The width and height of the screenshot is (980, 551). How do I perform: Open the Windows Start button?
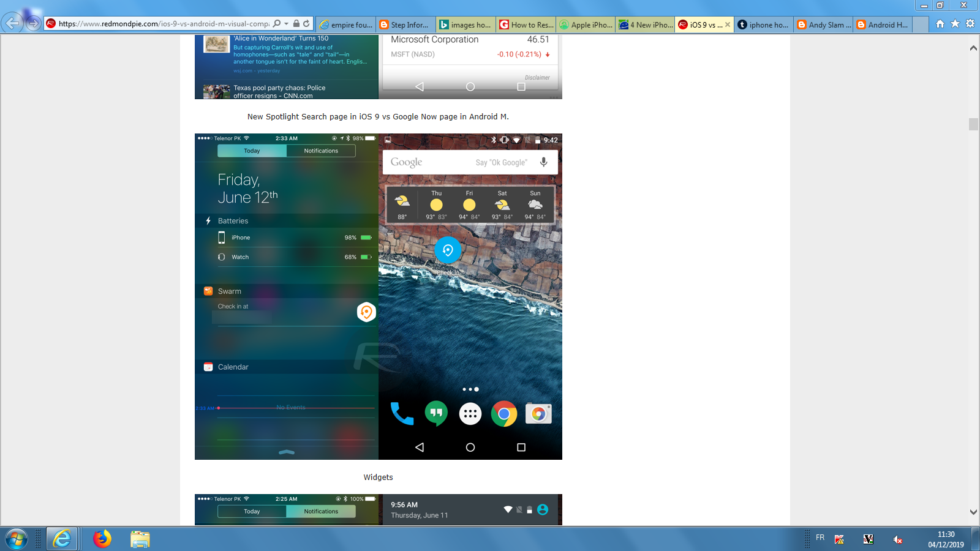[17, 539]
